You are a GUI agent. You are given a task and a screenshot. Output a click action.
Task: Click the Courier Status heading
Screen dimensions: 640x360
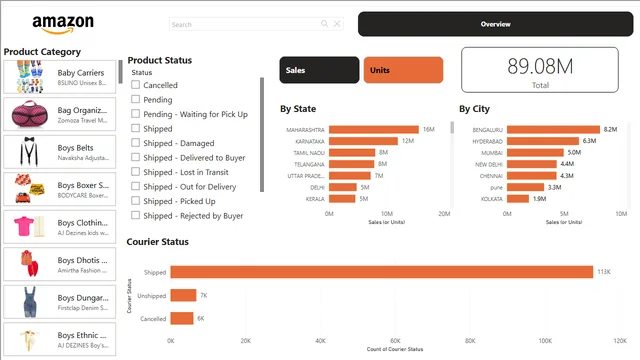pos(158,242)
